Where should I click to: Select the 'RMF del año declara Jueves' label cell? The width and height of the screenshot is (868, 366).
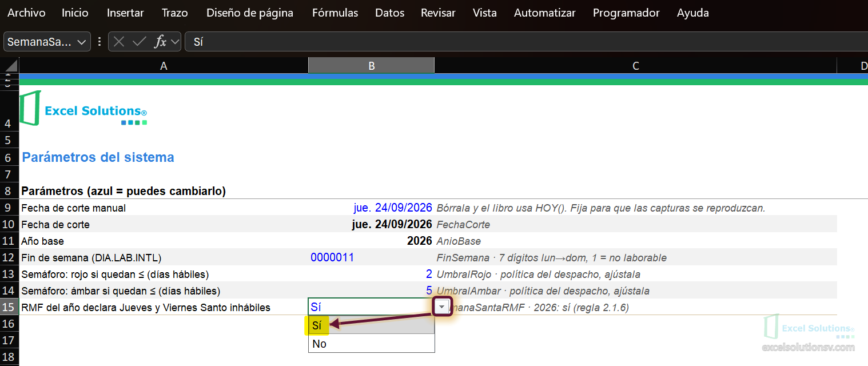[x=164, y=307]
